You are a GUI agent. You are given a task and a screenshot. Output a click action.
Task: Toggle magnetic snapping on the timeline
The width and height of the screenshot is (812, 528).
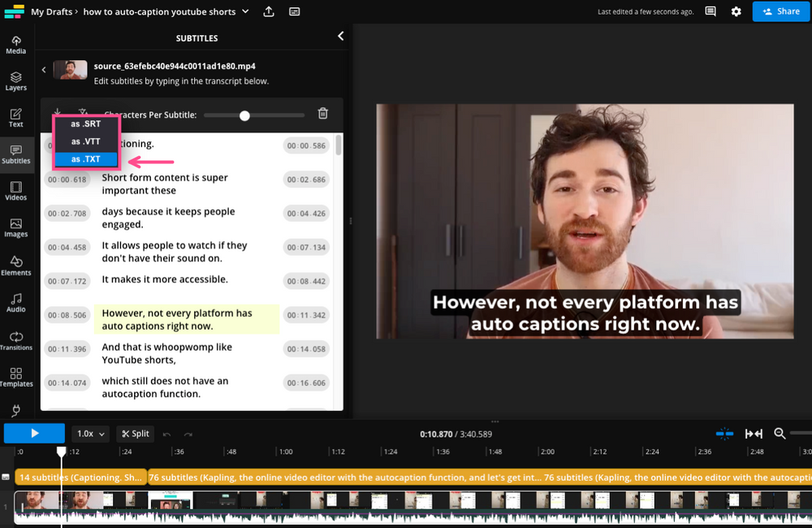724,433
